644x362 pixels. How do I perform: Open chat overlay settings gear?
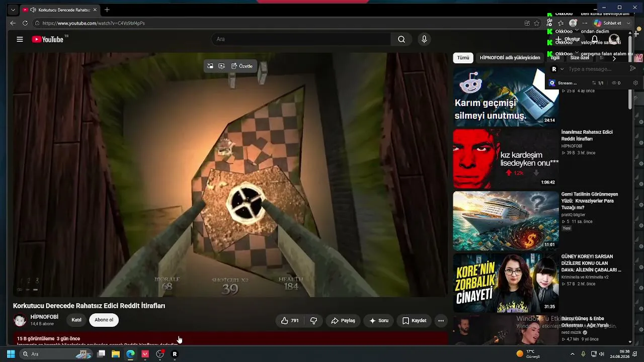tap(635, 83)
